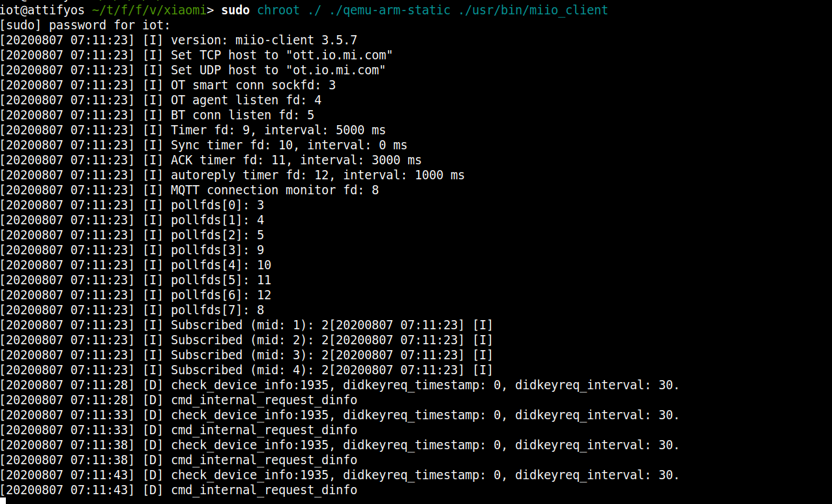Click the "ott.io.mi.com" TCP hostname

339,55
